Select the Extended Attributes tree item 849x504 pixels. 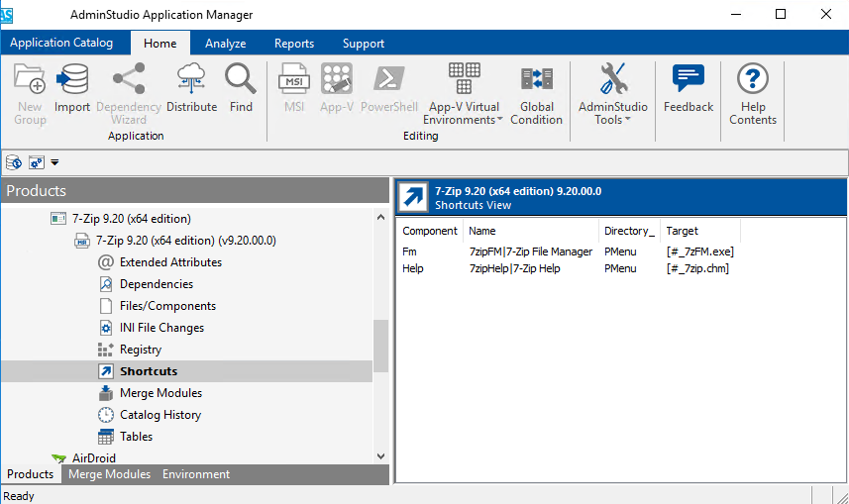click(x=170, y=262)
